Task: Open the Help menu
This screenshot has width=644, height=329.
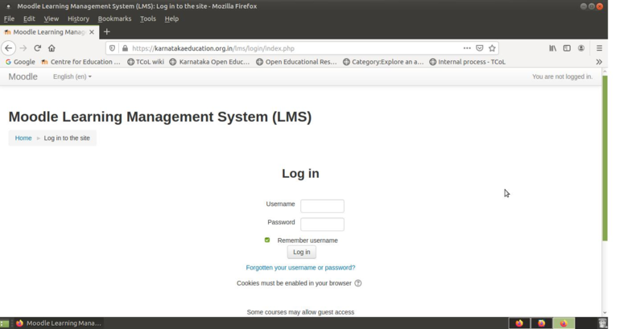Action: pyautogui.click(x=171, y=19)
